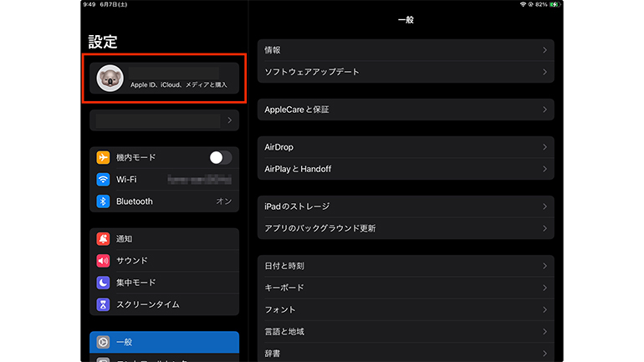
Task: Tap the battery status icon
Action: coord(555,4)
